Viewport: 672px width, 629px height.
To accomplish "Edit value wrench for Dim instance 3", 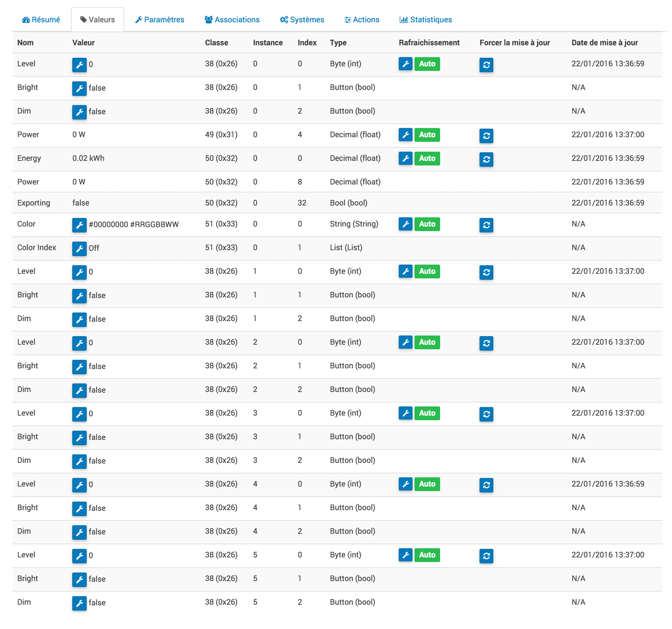I will [x=79, y=462].
